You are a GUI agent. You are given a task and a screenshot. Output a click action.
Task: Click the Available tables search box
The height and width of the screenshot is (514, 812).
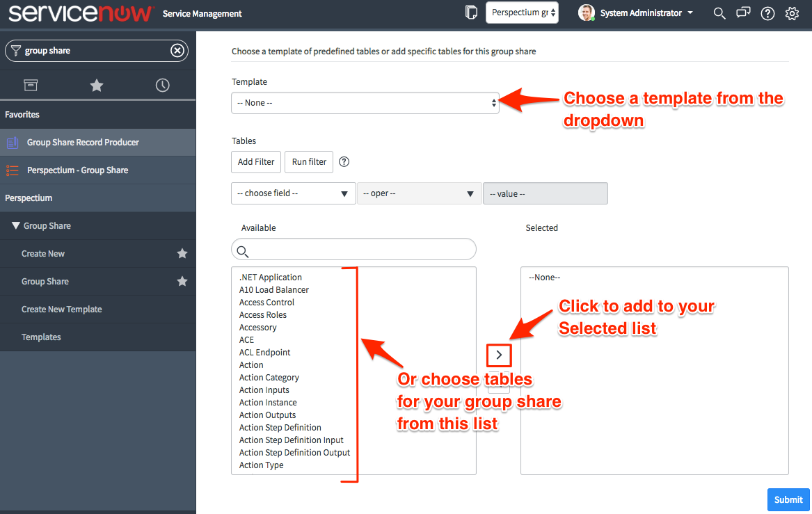tap(353, 249)
